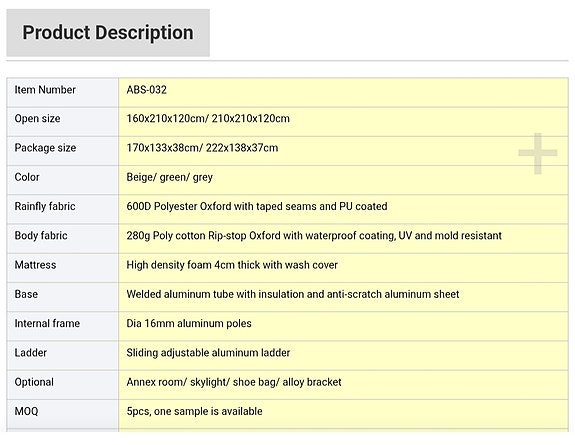The width and height of the screenshot is (575, 445).
Task: Select the Package size label
Action: (45, 148)
